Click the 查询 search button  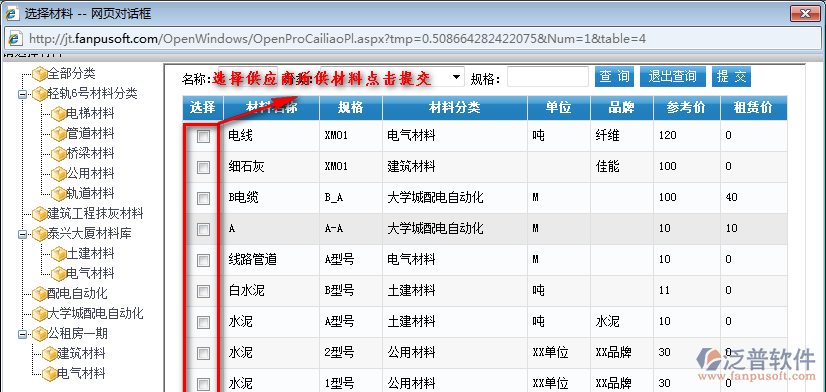click(x=614, y=77)
